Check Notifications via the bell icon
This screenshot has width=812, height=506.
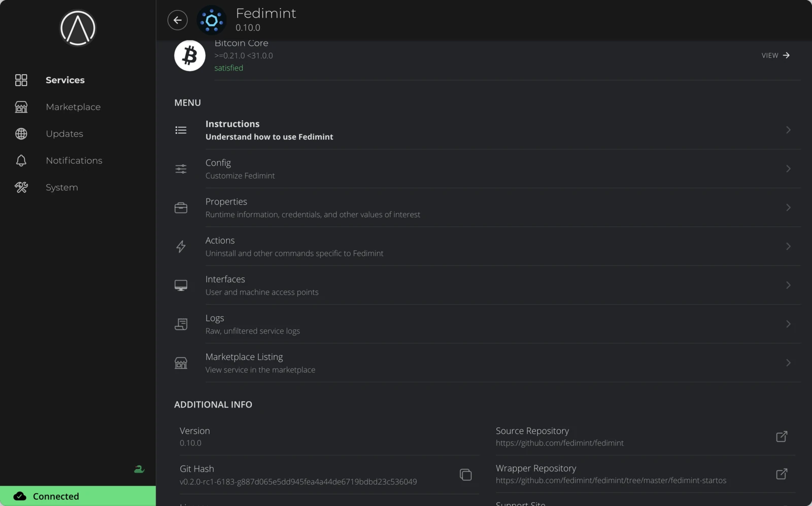(x=21, y=160)
